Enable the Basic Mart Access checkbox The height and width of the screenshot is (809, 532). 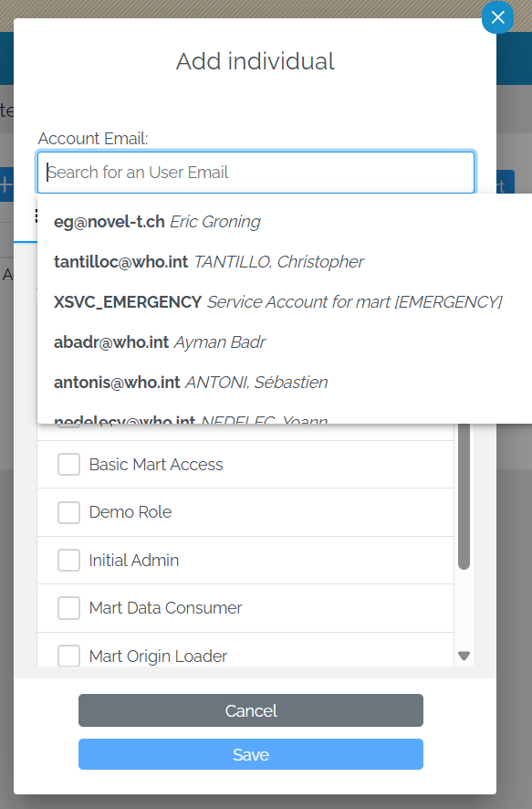pyautogui.click(x=68, y=464)
